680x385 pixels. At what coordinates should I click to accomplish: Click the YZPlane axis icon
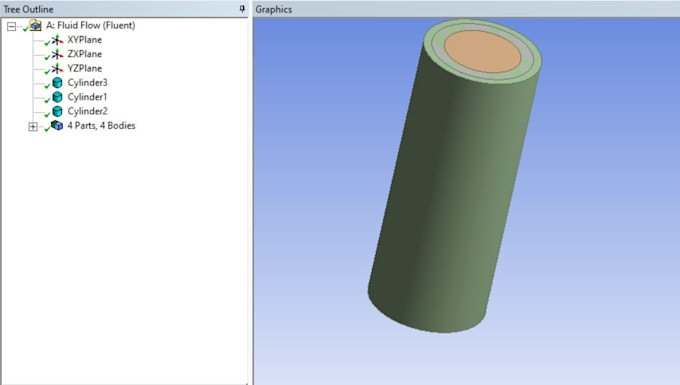coord(57,69)
